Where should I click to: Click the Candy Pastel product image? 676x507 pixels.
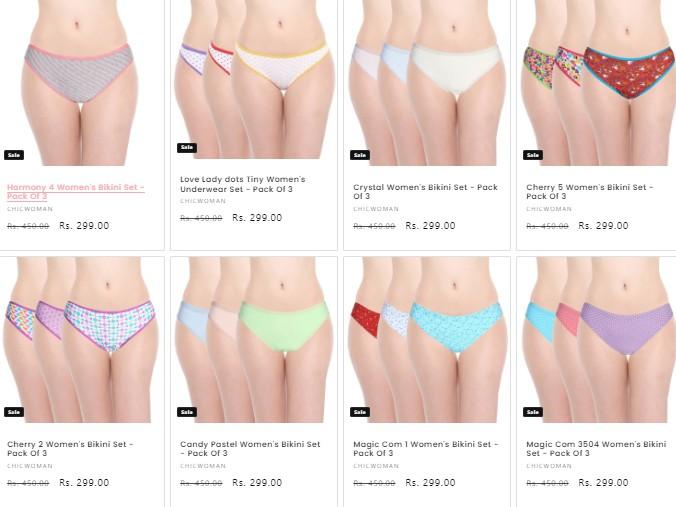[254, 340]
